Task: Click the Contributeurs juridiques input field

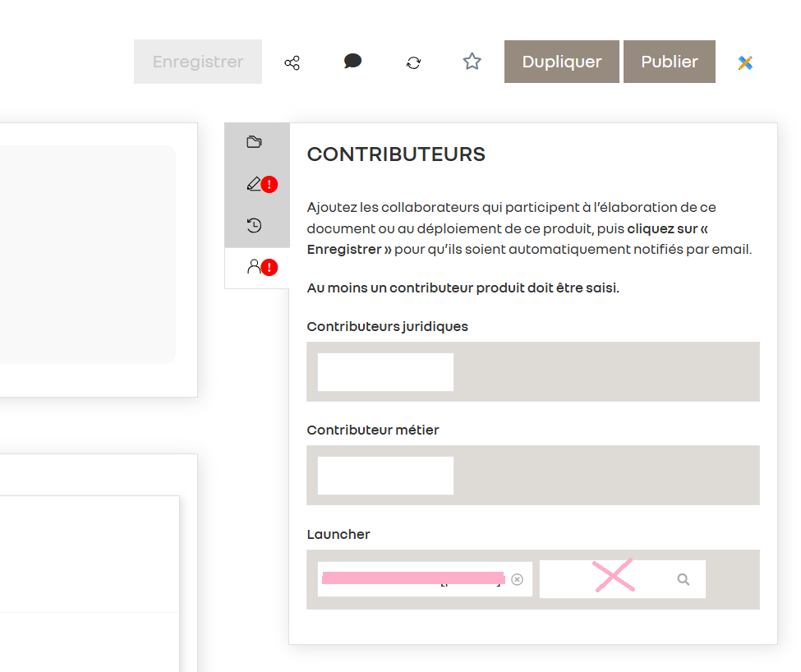Action: (385, 372)
